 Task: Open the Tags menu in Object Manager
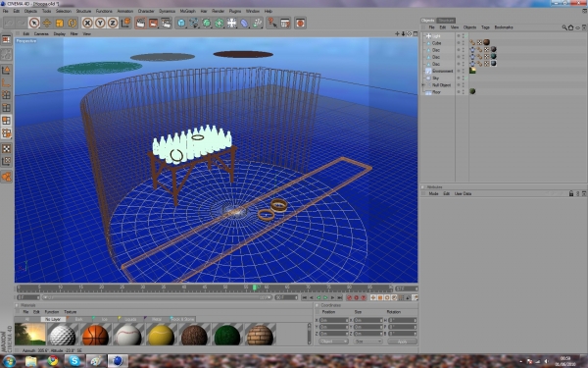coord(485,27)
